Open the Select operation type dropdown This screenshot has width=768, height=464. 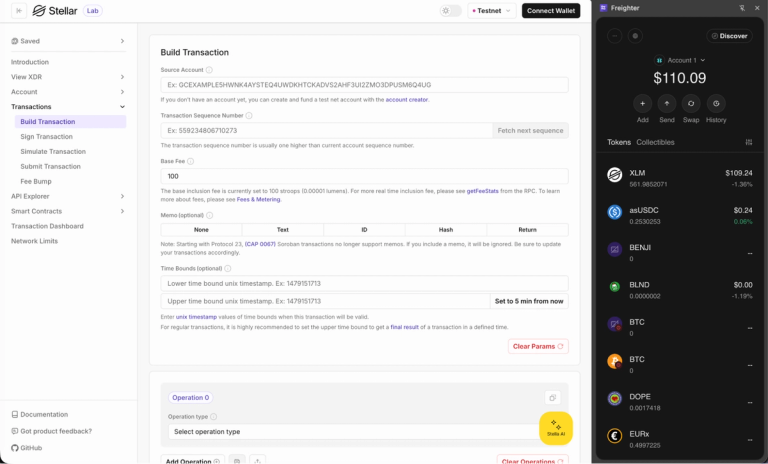[355, 432]
